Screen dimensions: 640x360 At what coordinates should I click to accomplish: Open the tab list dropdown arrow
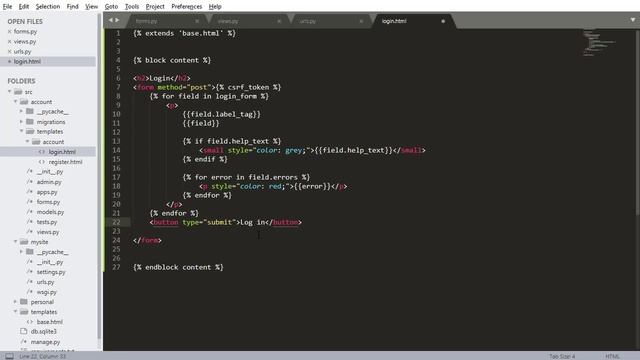pyautogui.click(x=633, y=20)
